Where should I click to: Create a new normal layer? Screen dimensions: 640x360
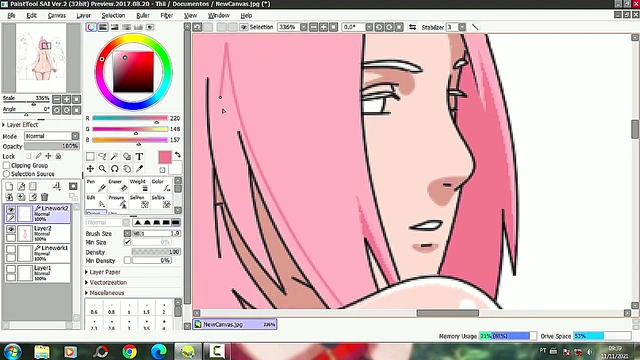tap(9, 187)
